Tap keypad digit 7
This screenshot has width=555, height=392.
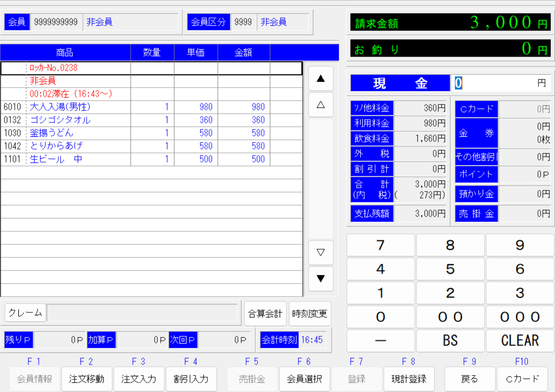pyautogui.click(x=381, y=245)
